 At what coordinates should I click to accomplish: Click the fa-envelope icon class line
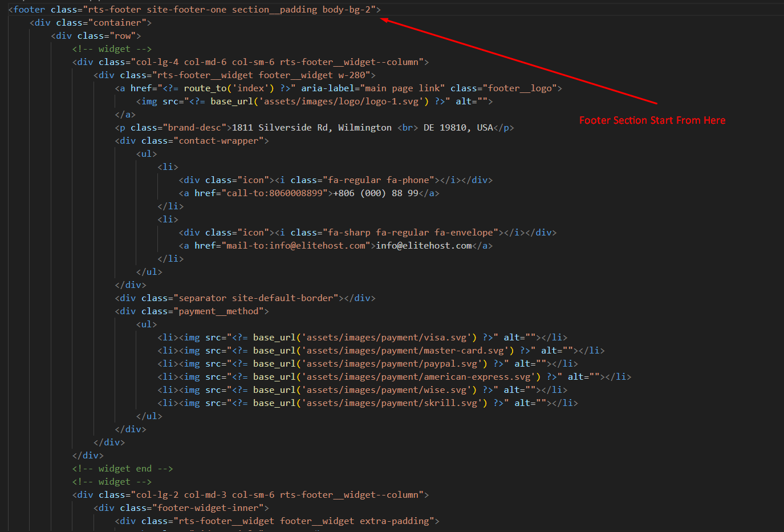(367, 233)
